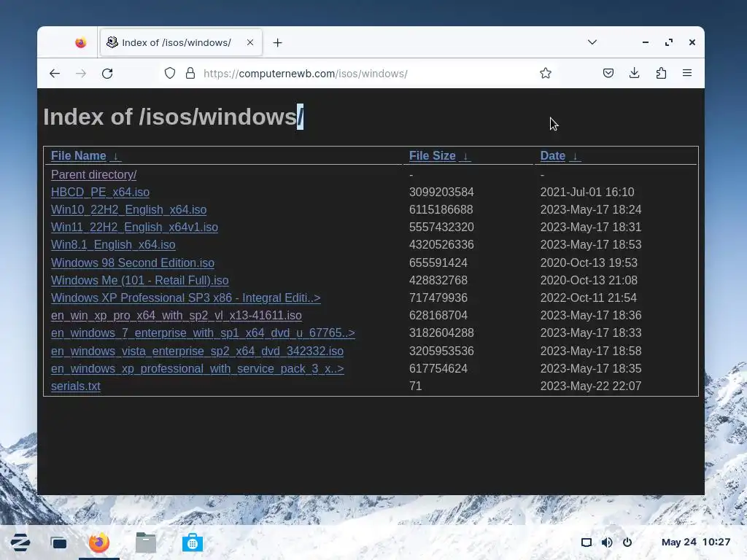Open the Firefox hamburger menu
This screenshot has width=747, height=560.
pos(687,73)
